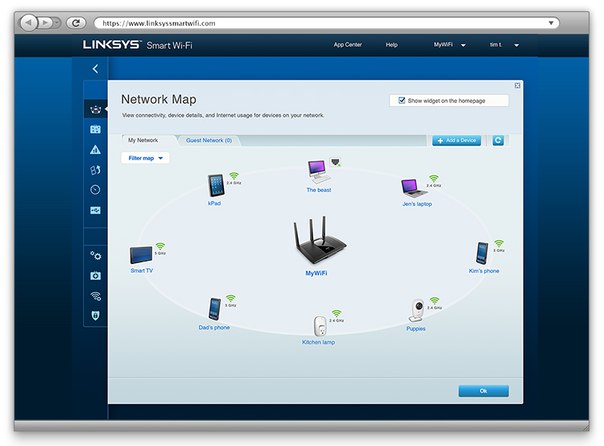Viewport: 604px width, 446px height.
Task: Open the Security shield sidebar icon
Action: pyautogui.click(x=95, y=316)
